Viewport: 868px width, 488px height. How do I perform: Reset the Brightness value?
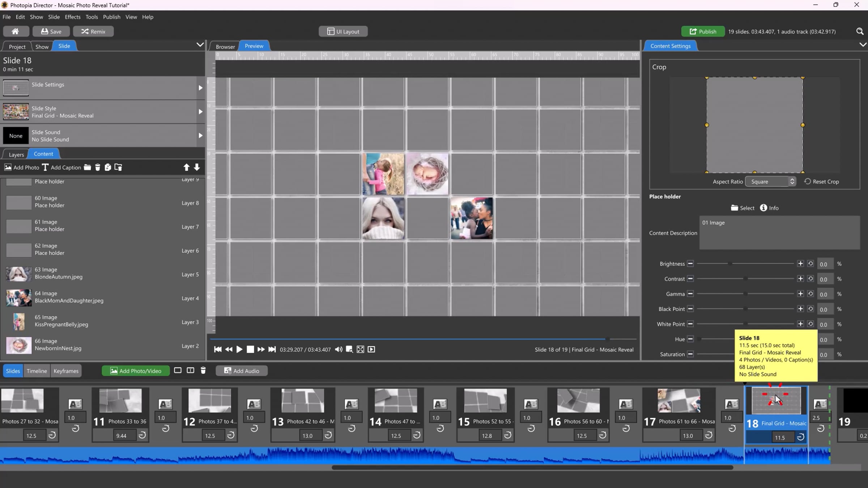(810, 264)
